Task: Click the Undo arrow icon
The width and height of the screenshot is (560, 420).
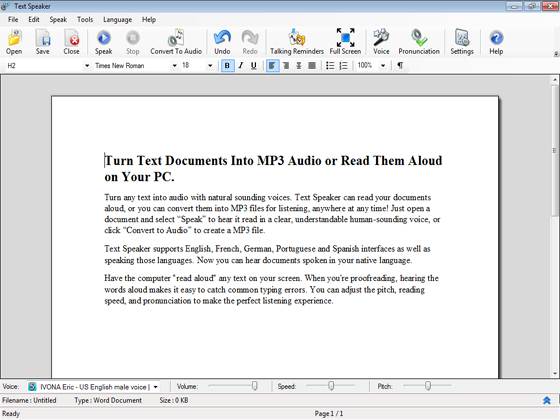Action: (222, 38)
